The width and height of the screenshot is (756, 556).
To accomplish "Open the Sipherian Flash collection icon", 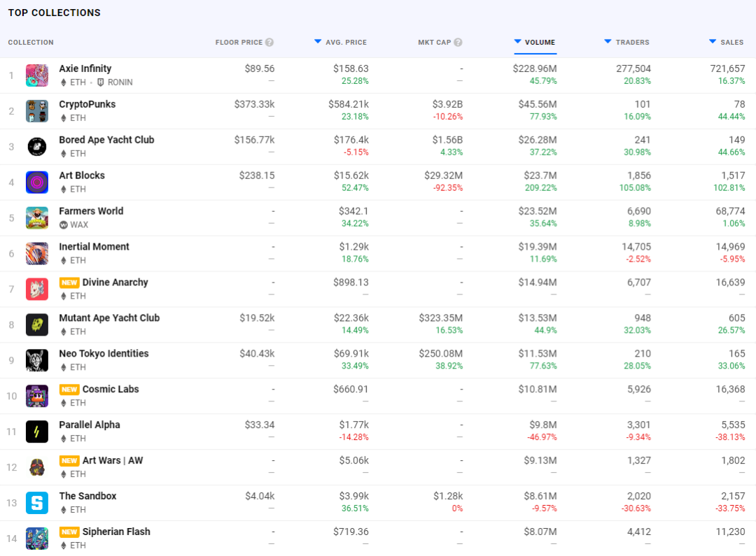I will click(x=37, y=539).
